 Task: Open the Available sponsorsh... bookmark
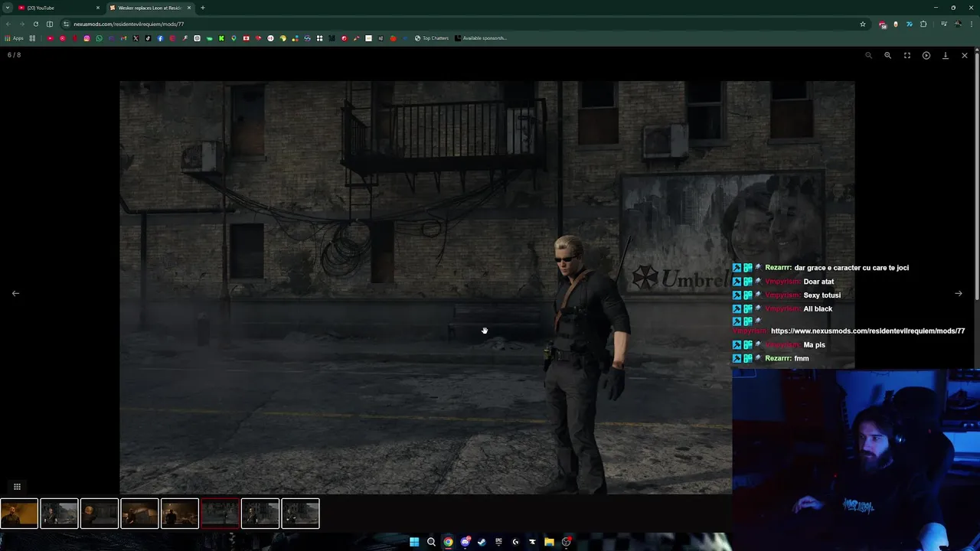tap(481, 38)
